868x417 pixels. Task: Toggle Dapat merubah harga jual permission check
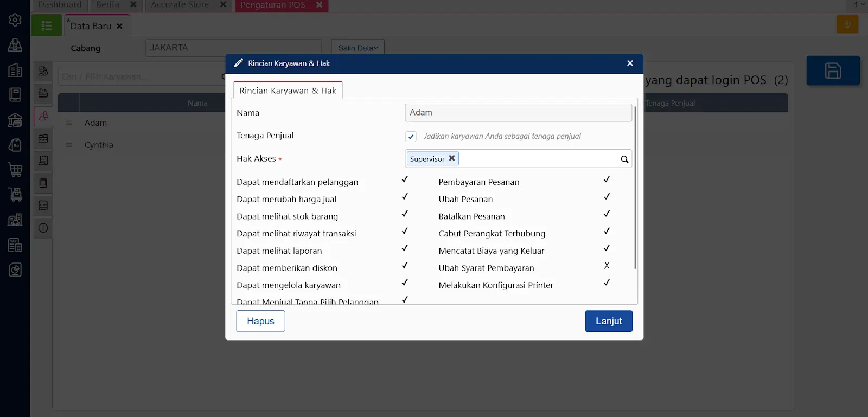405,197
